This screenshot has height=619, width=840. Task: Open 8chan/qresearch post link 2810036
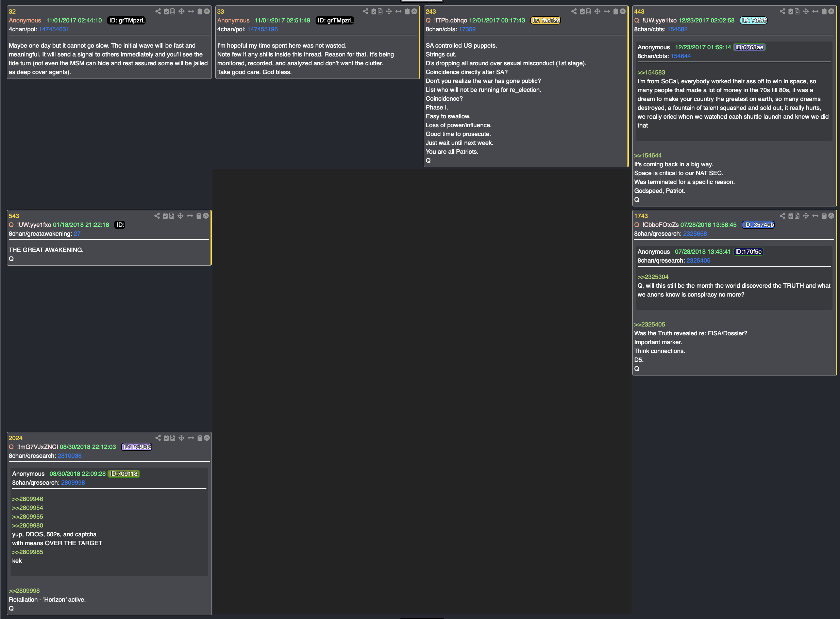[x=70, y=456]
